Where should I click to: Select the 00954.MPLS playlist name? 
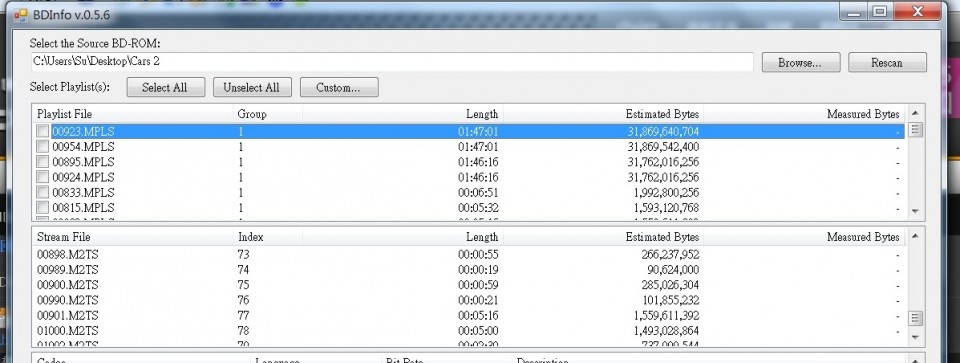(x=83, y=147)
